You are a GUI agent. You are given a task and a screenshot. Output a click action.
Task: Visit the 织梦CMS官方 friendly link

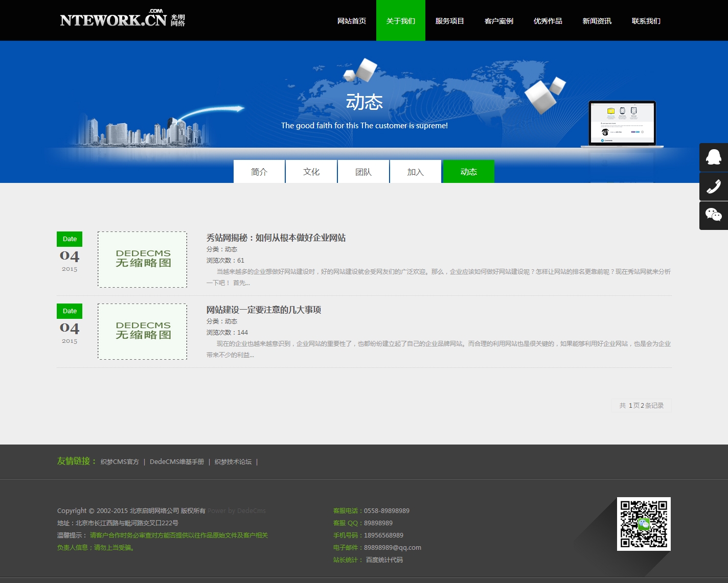pyautogui.click(x=120, y=462)
